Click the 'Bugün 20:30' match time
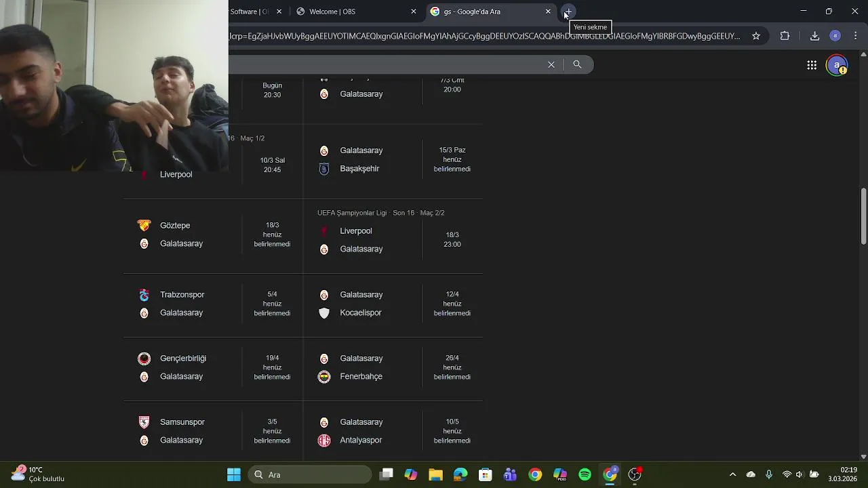Screen dimensions: 868x488 click(x=272, y=90)
